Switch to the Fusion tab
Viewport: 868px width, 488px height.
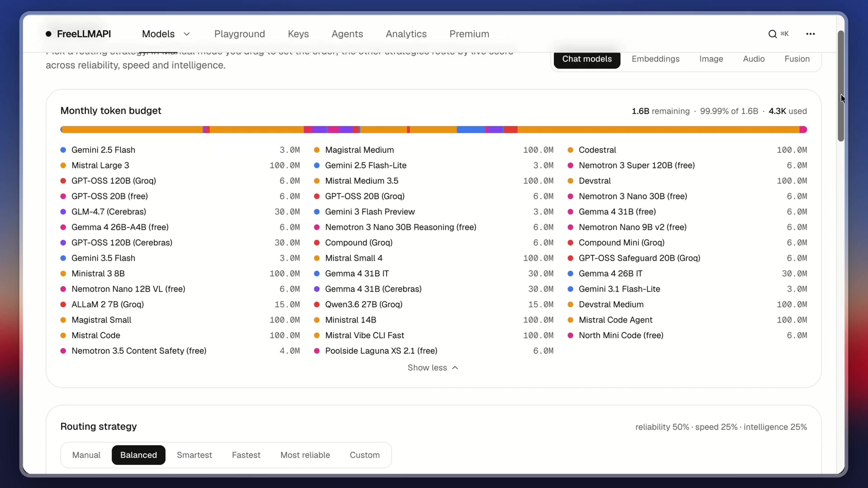797,59
